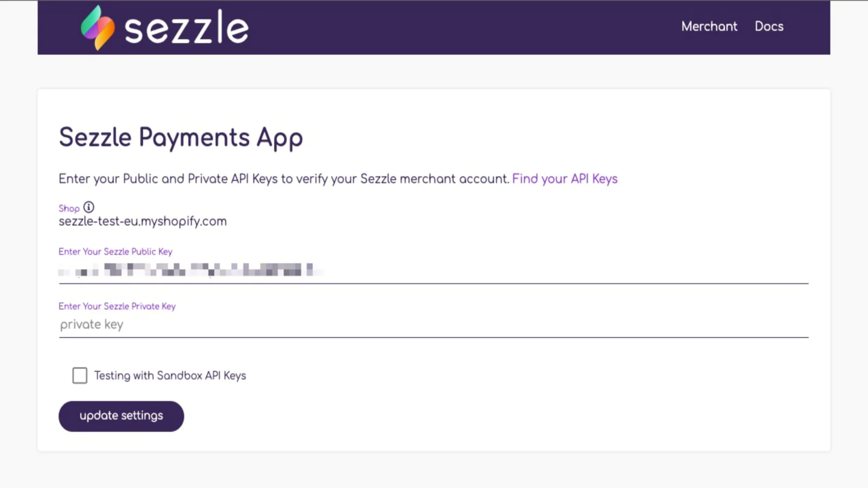This screenshot has width=868, height=488.
Task: Click the "private key" placeholder text
Action: 92,324
